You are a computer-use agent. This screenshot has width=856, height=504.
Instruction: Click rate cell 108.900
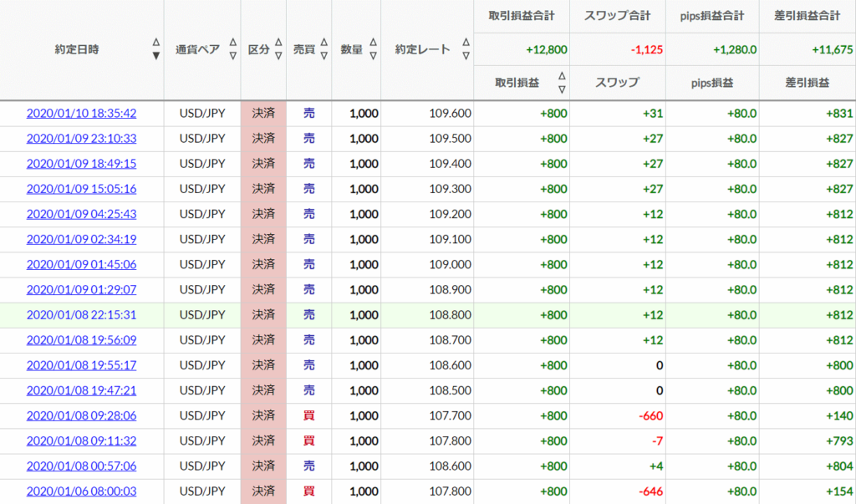450,290
